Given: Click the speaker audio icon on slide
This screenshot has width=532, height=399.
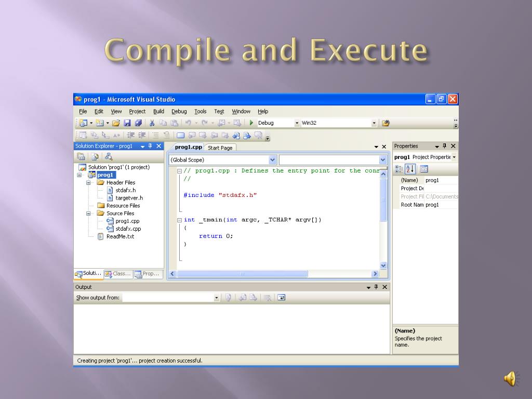Looking at the screenshot, I should [511, 378].
